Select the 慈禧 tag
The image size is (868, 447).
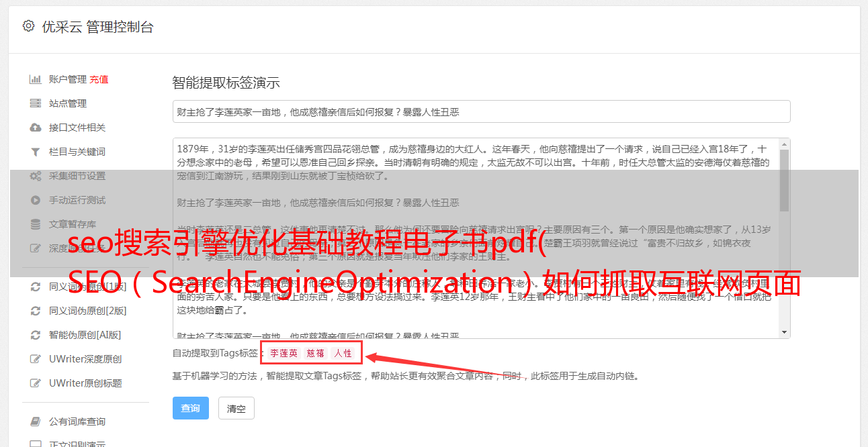316,353
